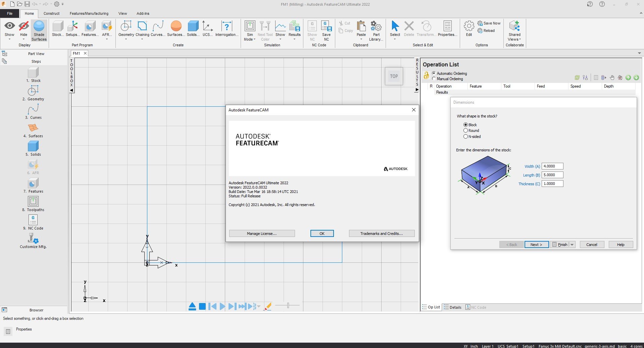Viewport: 644px width, 348px height.
Task: Select N-sided stock shape
Action: coord(465,136)
